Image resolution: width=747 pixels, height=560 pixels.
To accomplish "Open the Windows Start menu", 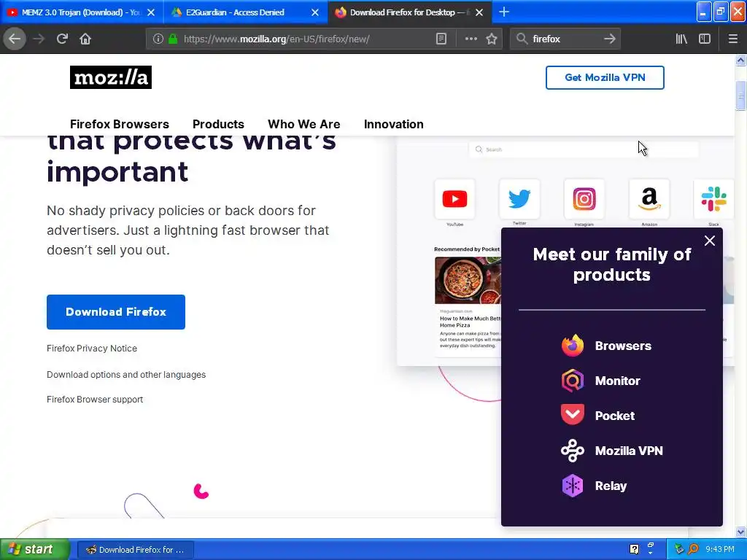I will (34, 550).
